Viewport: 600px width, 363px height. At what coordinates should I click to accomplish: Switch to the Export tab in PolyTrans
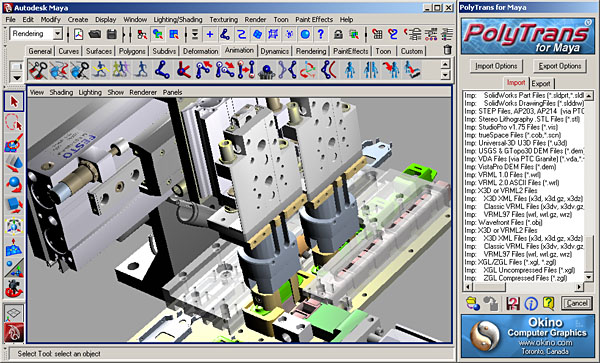541,83
